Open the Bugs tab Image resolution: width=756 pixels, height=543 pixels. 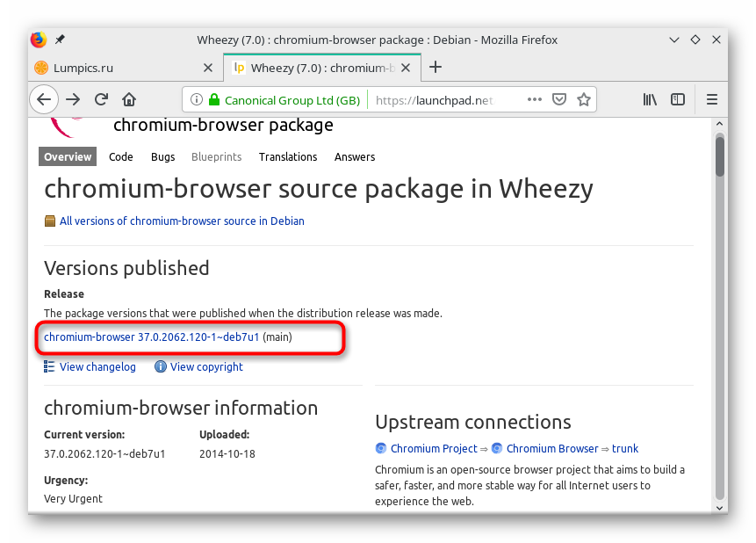click(x=163, y=157)
